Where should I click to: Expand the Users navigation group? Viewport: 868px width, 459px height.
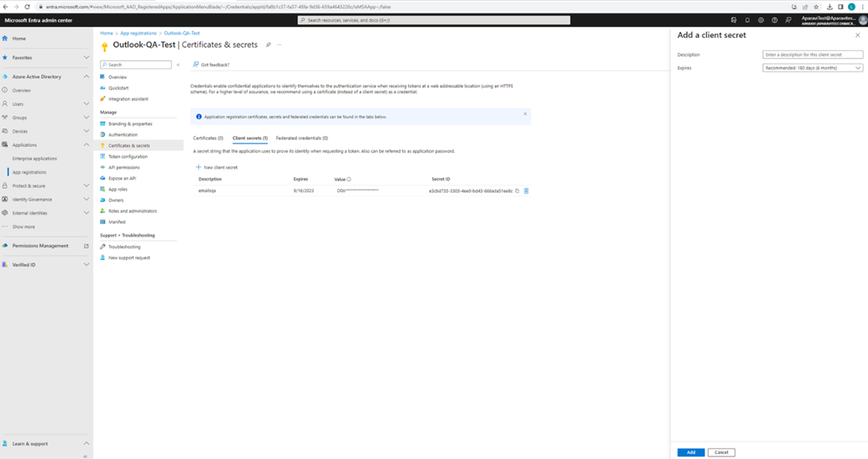tap(86, 104)
